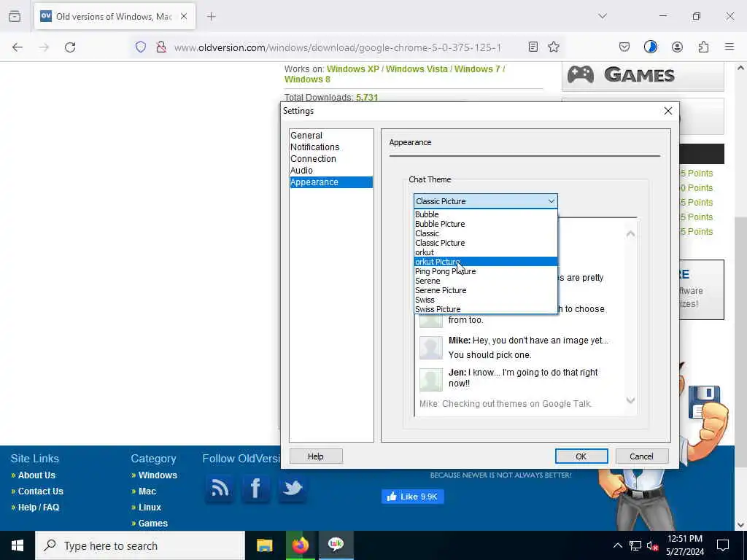
Task: Choose Bubble theme from list
Action: 485,214
